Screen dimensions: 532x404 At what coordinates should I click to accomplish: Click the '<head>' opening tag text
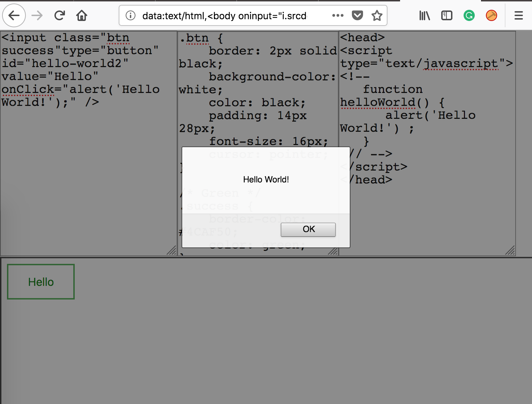click(362, 37)
